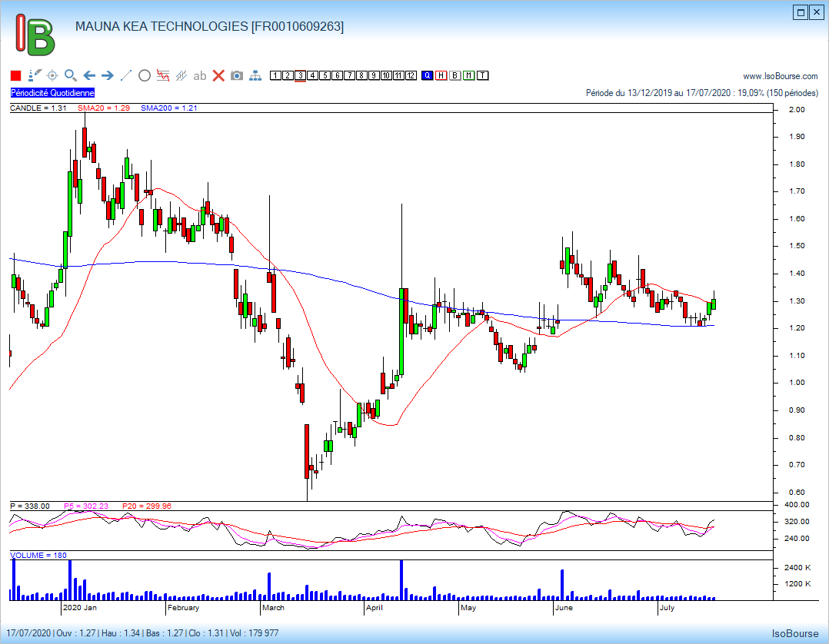Click the 2.00 price axis label
The height and width of the screenshot is (644, 829).
pyautogui.click(x=797, y=110)
